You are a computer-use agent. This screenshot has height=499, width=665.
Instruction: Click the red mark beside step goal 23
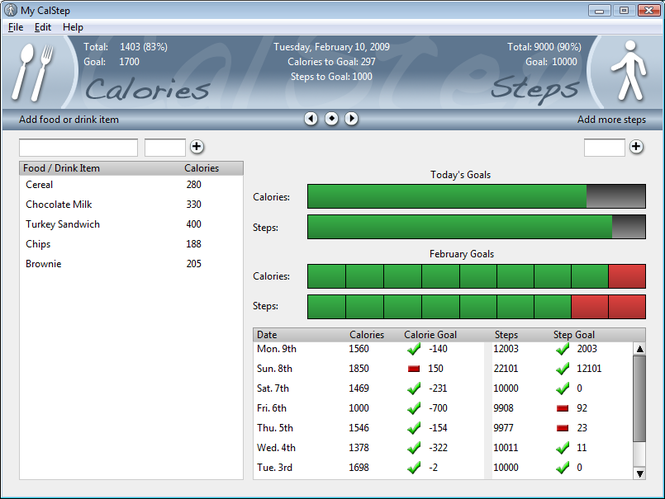(562, 428)
